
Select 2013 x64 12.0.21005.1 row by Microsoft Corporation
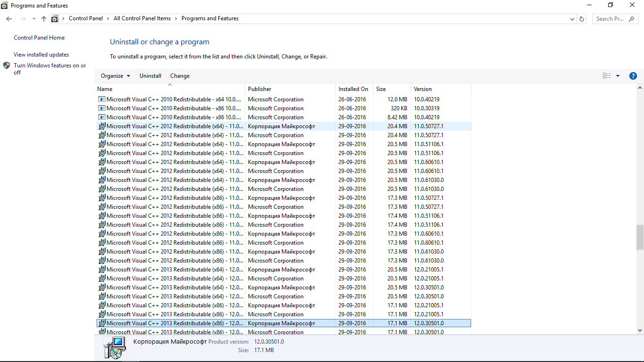click(x=283, y=279)
